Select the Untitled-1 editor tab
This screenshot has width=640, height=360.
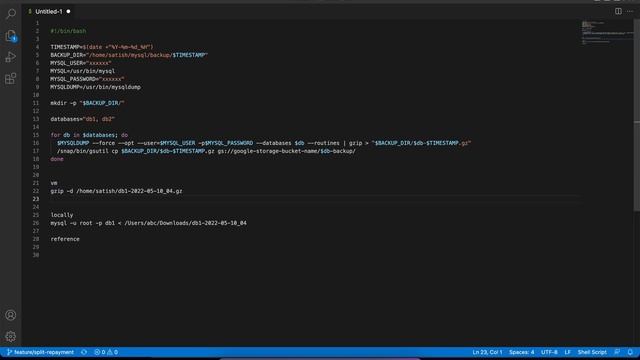49,11
